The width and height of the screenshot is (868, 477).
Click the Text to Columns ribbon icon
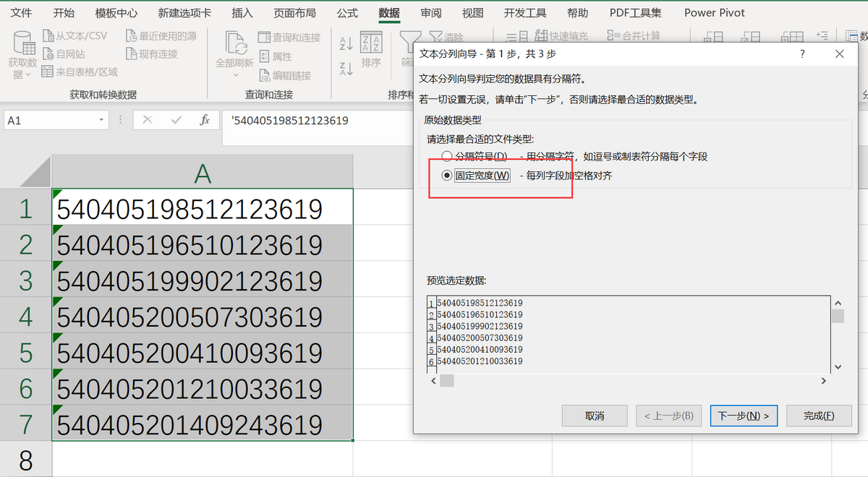pyautogui.click(x=516, y=36)
